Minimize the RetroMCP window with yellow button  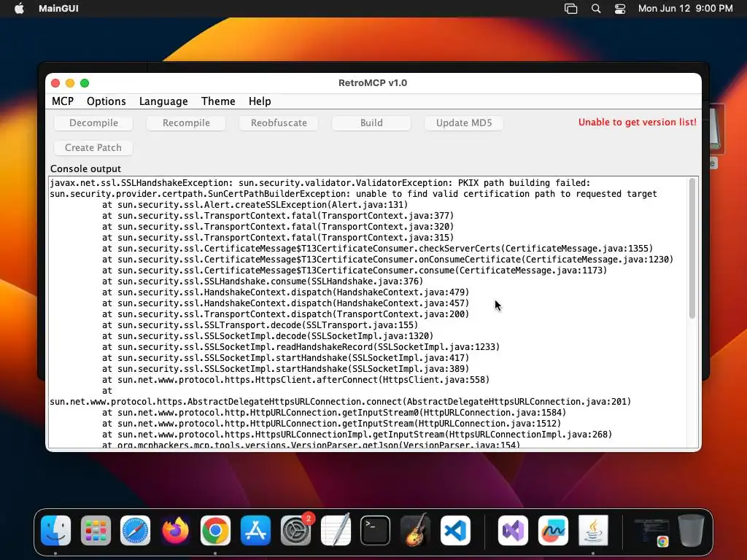click(70, 83)
